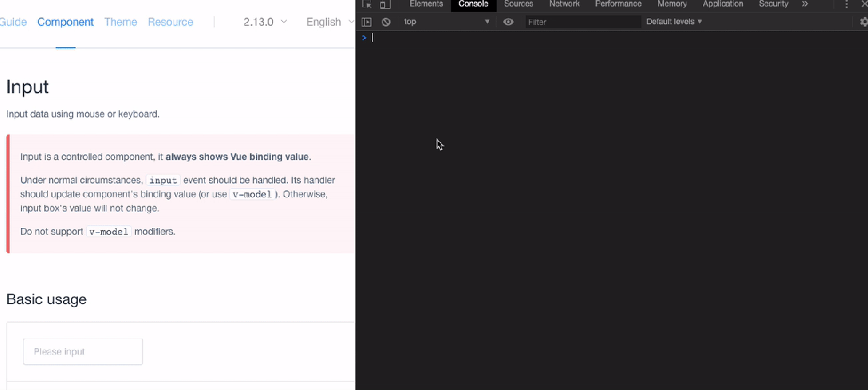
Task: Switch to the Performance tab
Action: [x=618, y=4]
